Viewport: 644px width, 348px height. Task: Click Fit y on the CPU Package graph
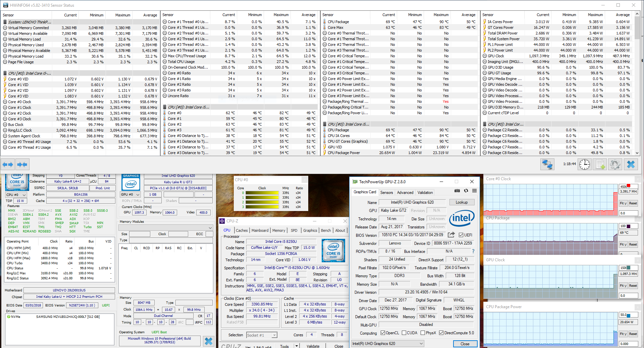[623, 245]
